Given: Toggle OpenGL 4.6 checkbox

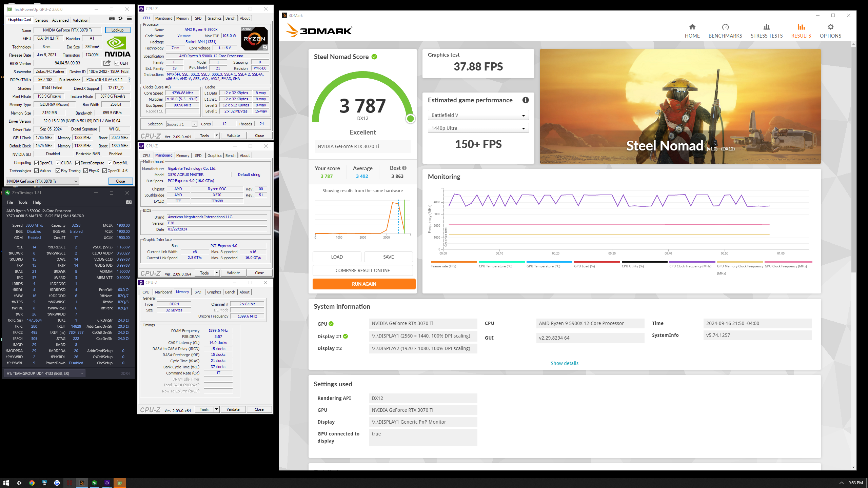Looking at the screenshot, I should click(104, 171).
